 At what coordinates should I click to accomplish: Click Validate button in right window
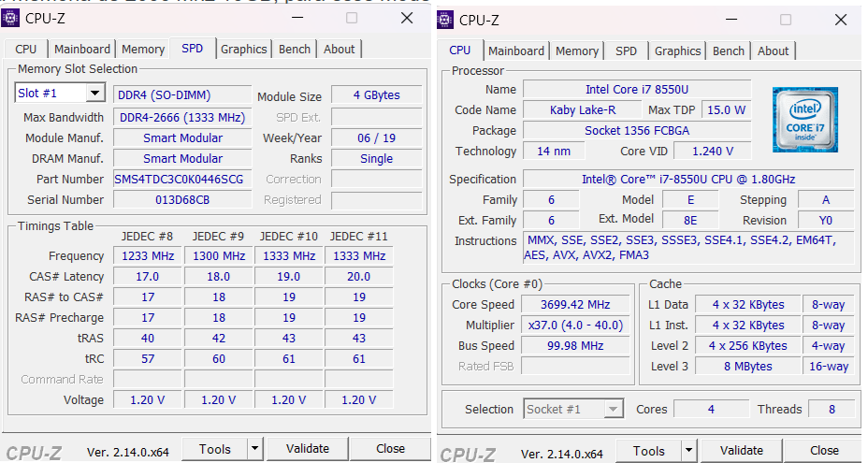742,450
